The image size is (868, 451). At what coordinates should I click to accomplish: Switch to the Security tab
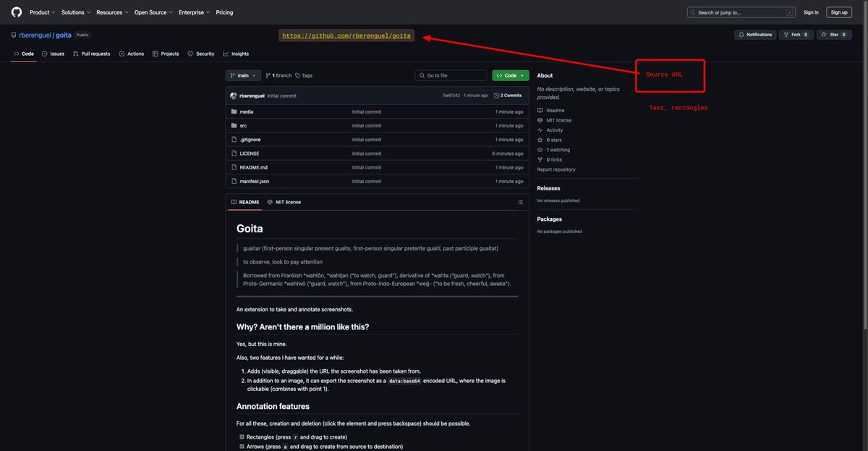(x=201, y=54)
